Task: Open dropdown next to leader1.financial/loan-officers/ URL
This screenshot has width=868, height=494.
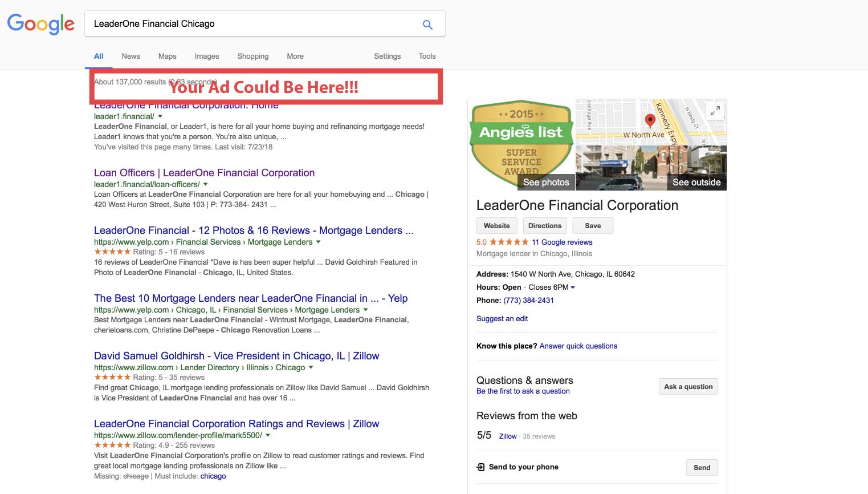Action: [x=206, y=184]
